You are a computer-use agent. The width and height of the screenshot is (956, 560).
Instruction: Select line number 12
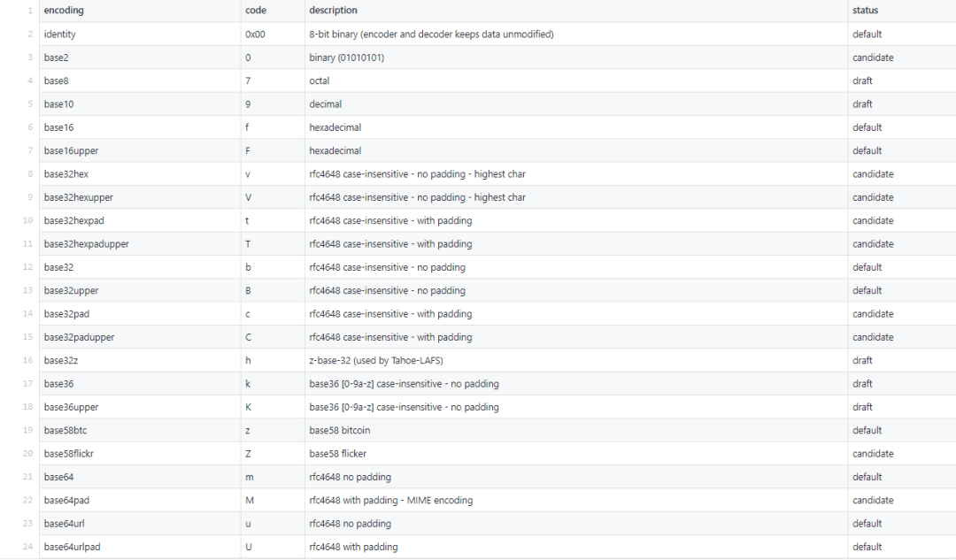coord(28,267)
